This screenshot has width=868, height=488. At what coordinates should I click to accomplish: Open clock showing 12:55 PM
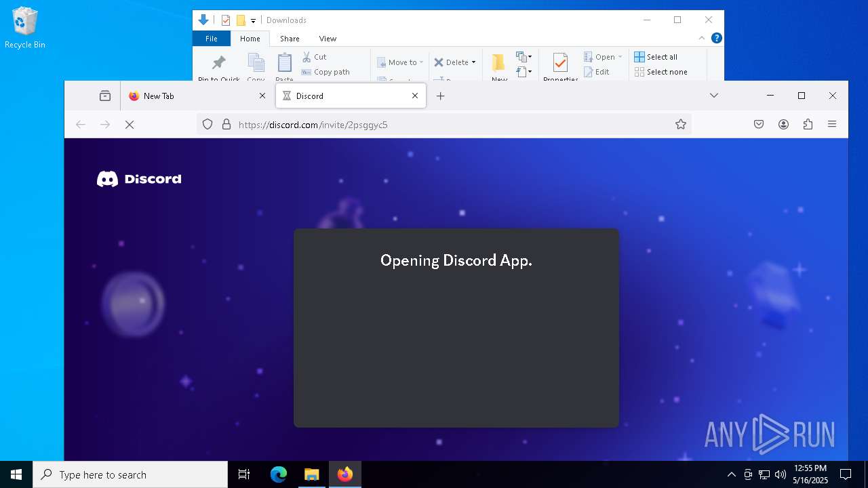point(810,474)
